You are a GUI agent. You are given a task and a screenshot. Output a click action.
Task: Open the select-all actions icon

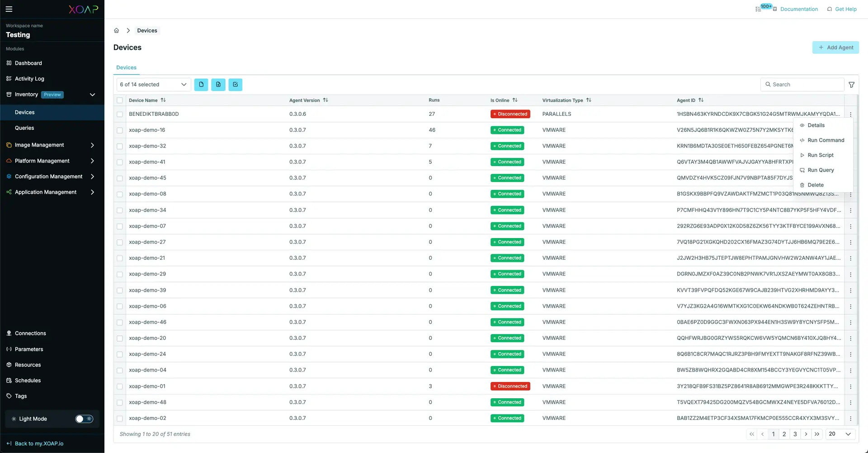[x=236, y=85]
